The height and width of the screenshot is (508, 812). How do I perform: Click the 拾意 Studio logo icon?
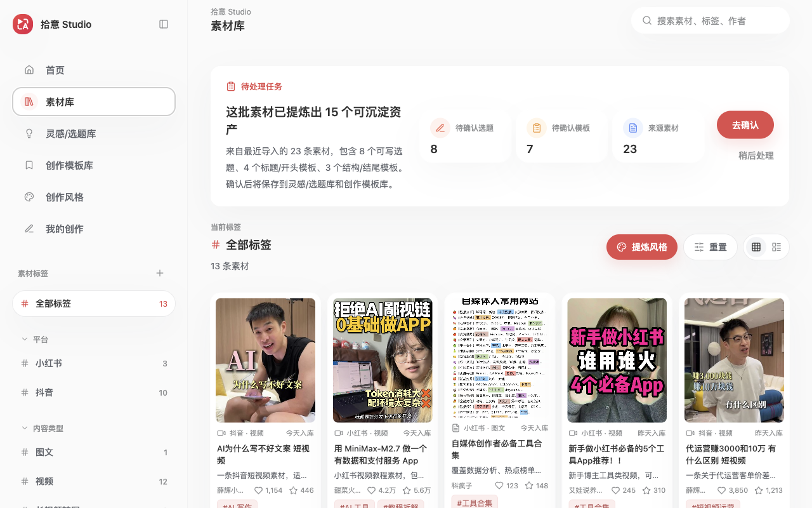coord(23,24)
